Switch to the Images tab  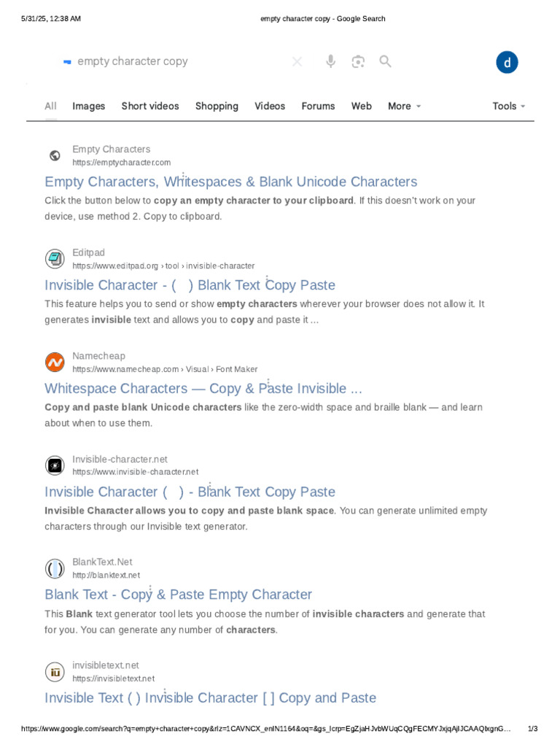tap(89, 106)
